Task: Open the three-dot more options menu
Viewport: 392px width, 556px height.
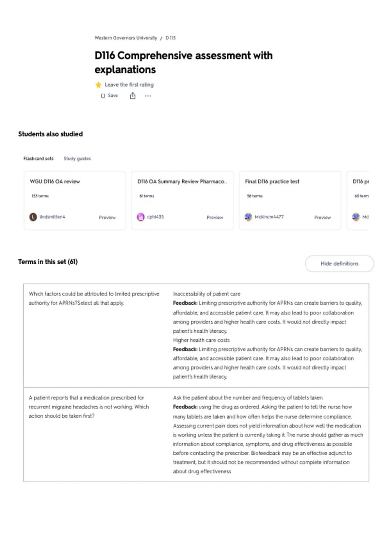Action: coord(148,96)
